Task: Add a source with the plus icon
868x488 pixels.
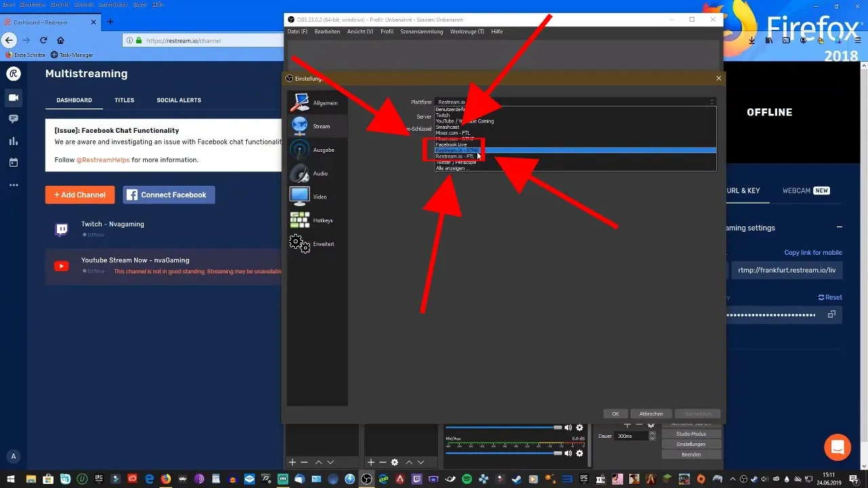Action: click(x=370, y=462)
